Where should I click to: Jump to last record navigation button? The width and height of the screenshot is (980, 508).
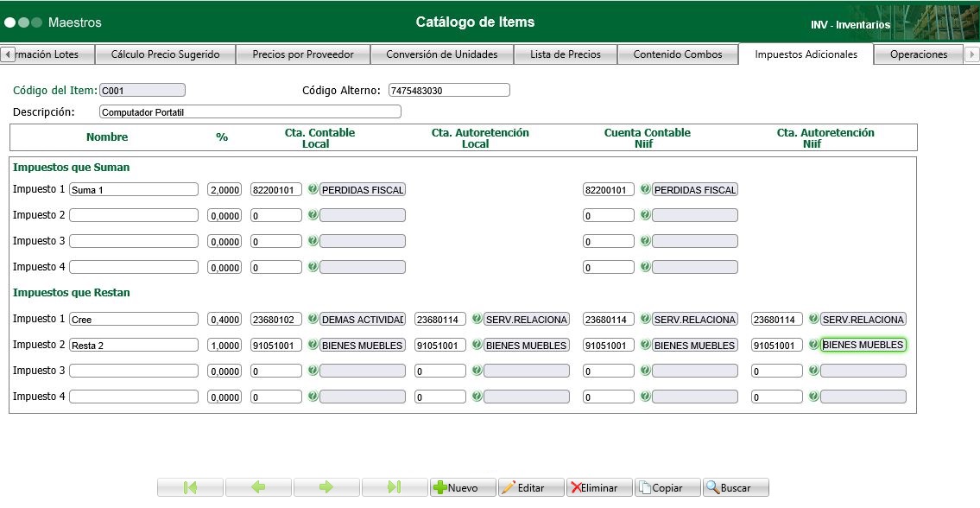pos(395,487)
